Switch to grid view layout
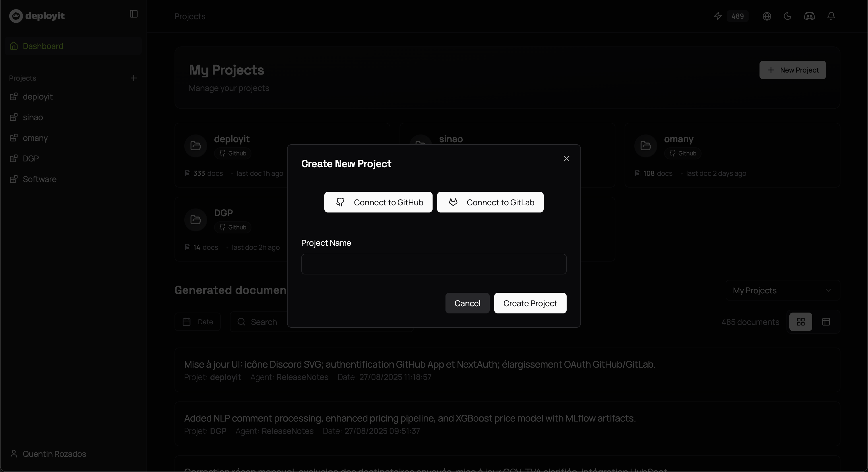The height and width of the screenshot is (472, 868). pyautogui.click(x=801, y=322)
